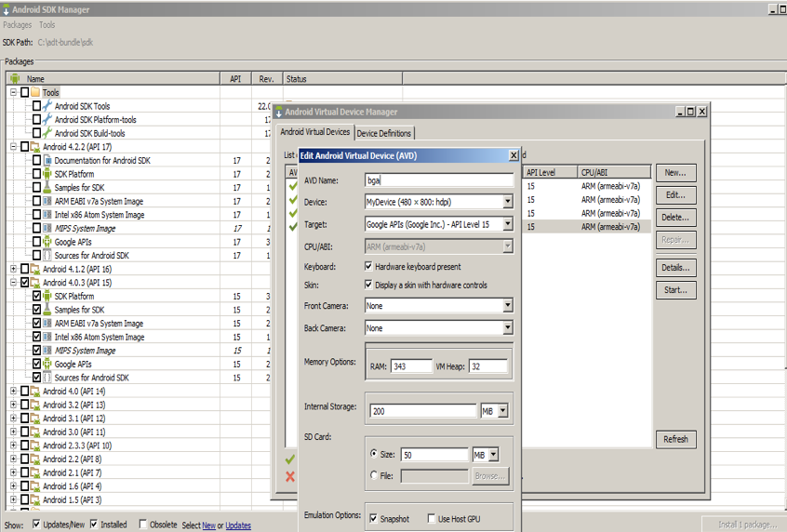Click the API 17 Intel x86 Atom System Image icon

pos(47,214)
